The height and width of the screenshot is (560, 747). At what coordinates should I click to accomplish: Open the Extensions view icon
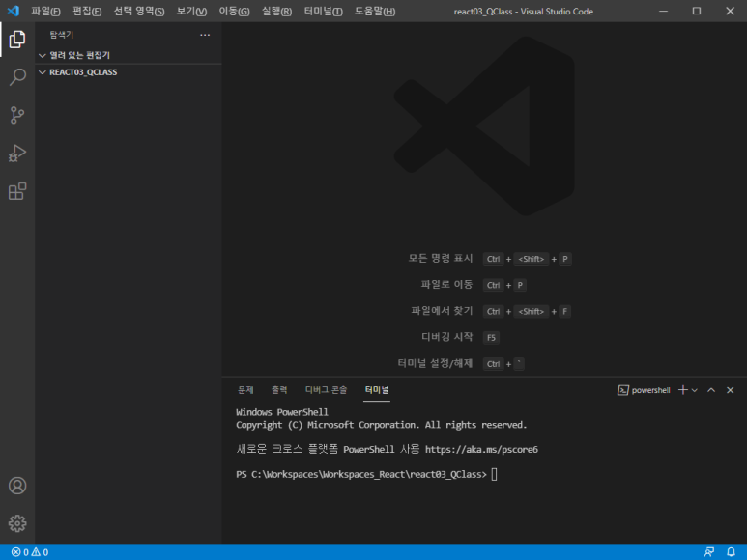(x=17, y=191)
